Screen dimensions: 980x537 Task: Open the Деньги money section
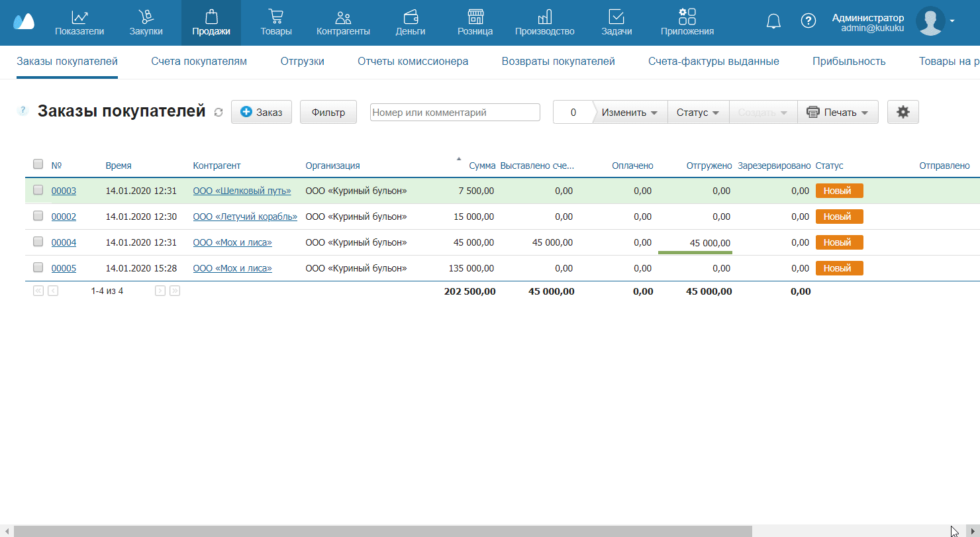pyautogui.click(x=410, y=23)
